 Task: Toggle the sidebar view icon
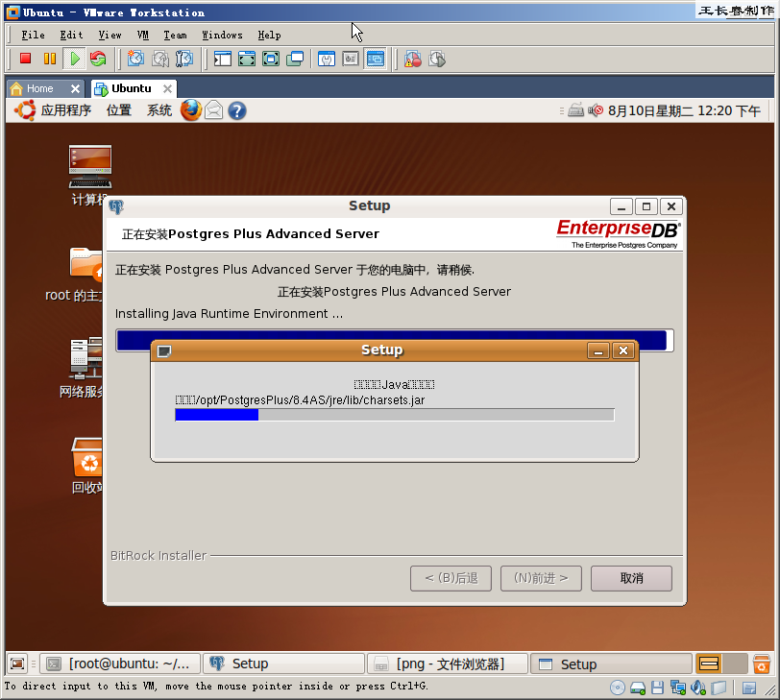point(222,59)
